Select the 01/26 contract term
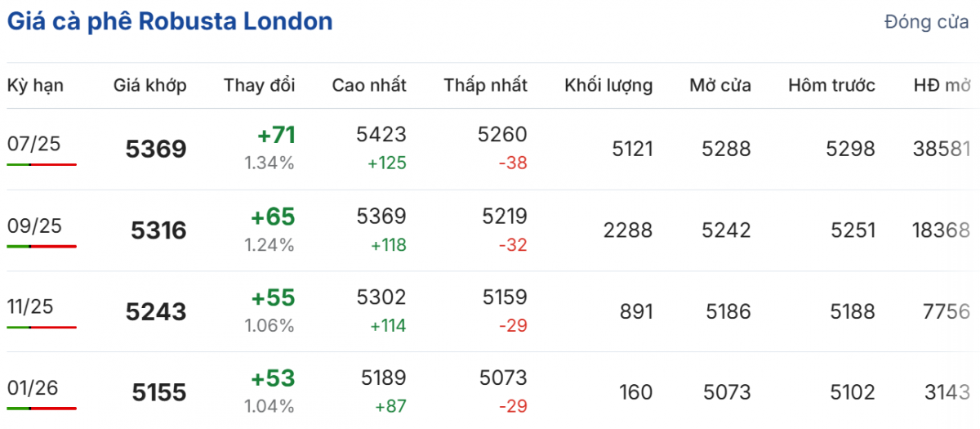This screenshot has width=980, height=429. (34, 387)
